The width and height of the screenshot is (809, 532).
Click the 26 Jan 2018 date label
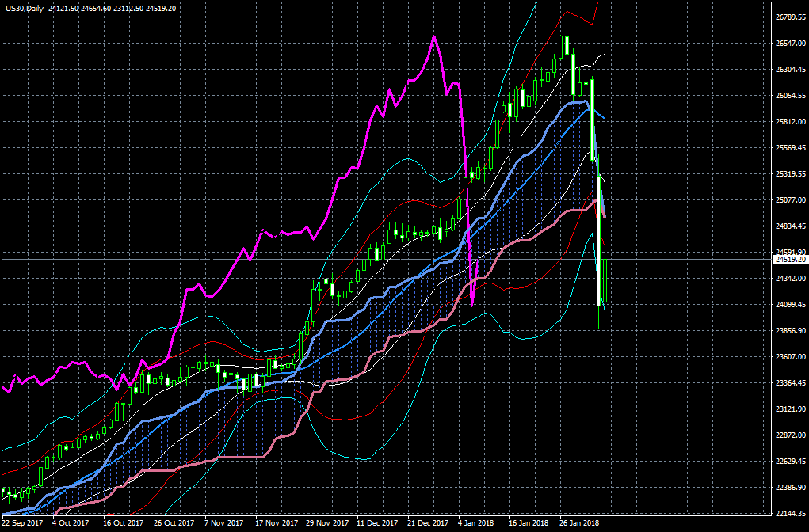click(581, 523)
